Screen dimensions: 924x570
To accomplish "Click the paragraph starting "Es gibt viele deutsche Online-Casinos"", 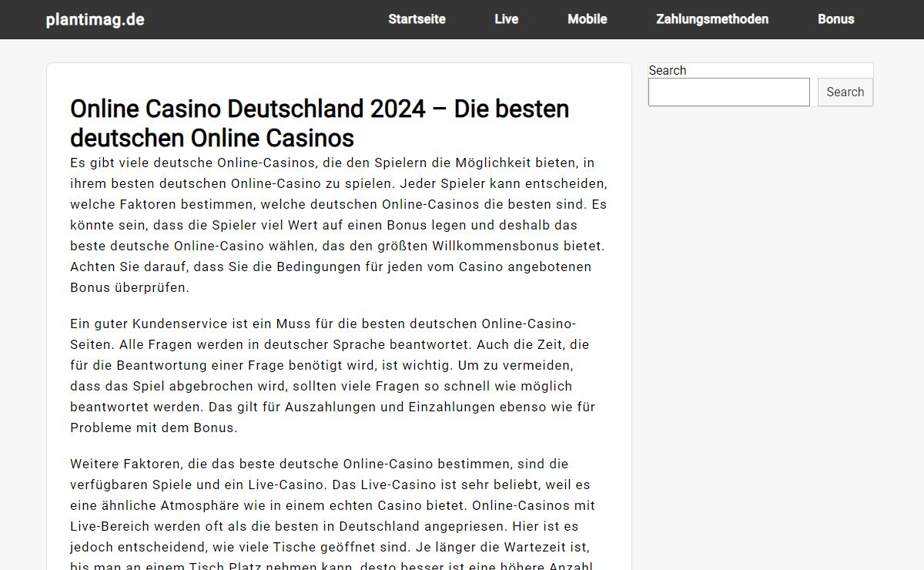I will pos(339,225).
